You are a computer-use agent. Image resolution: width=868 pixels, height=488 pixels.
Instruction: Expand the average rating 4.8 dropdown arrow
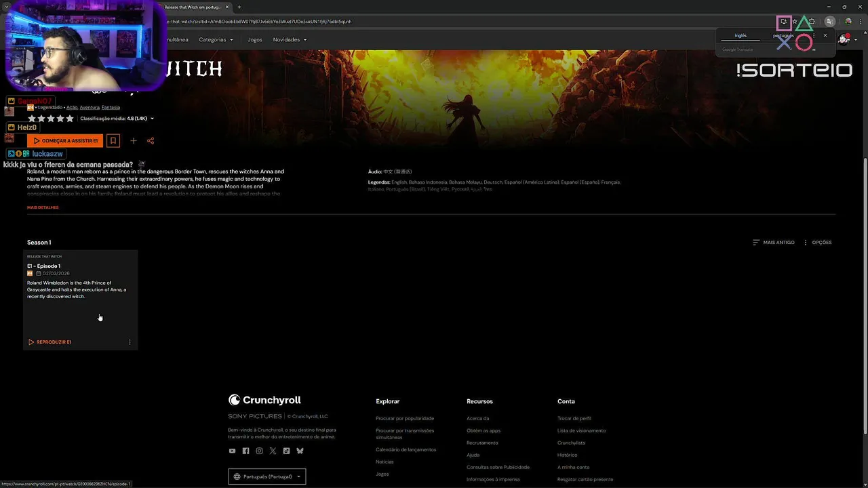tap(152, 119)
